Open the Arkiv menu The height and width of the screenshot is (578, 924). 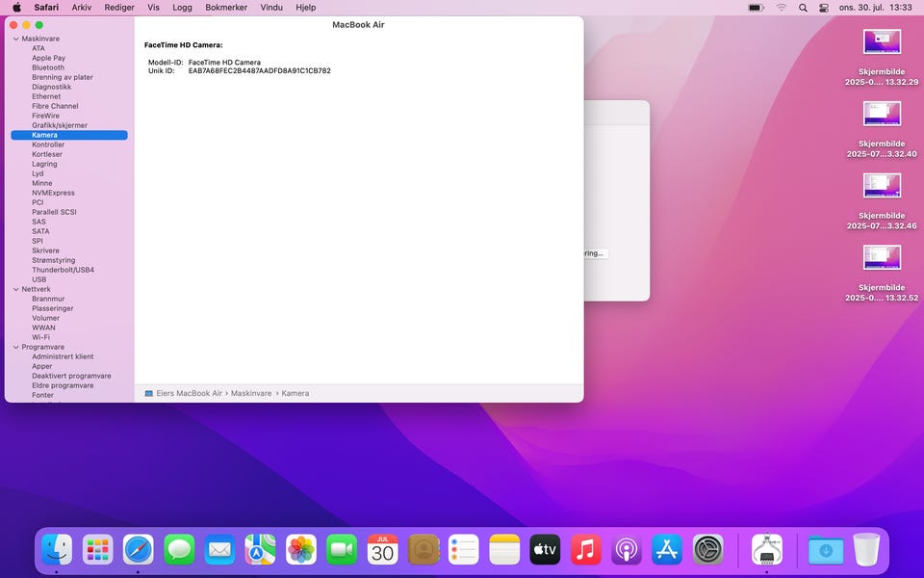[x=82, y=8]
